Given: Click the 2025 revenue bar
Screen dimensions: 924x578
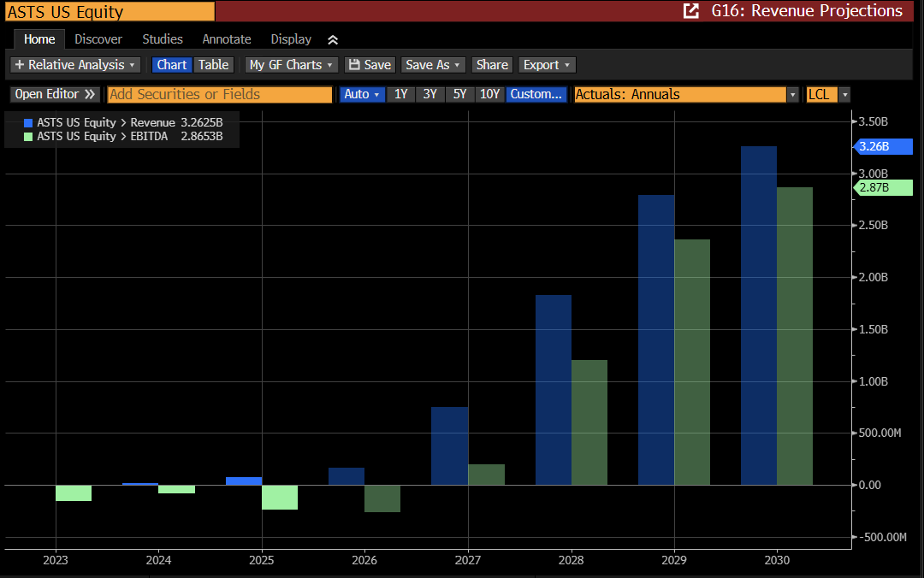Looking at the screenshot, I should pos(244,481).
